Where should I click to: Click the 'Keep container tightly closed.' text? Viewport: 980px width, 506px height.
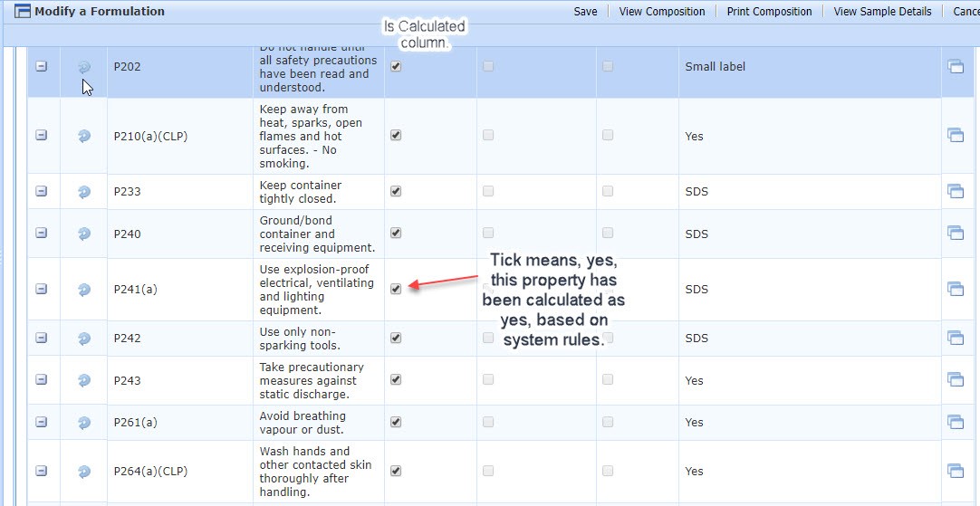[301, 193]
